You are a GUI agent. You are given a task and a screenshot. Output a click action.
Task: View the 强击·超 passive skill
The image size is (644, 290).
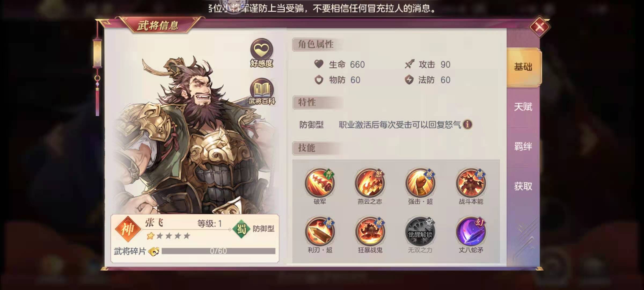(x=420, y=183)
